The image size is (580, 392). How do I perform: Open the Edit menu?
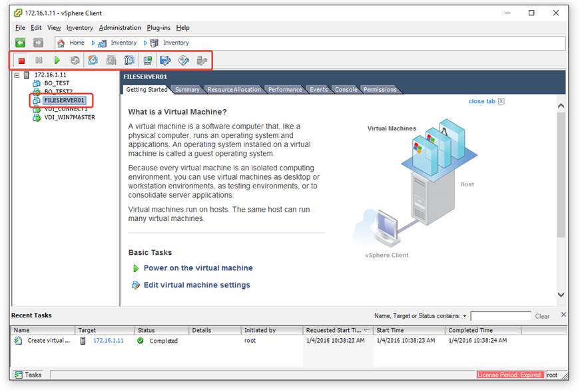click(36, 28)
